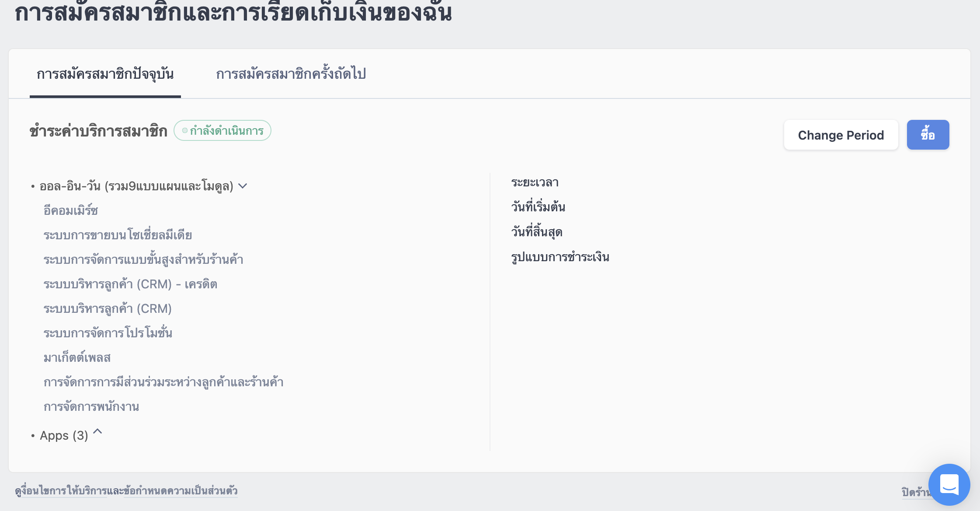The height and width of the screenshot is (511, 980).
Task: Open ข้อกำหนดความเป็นส่วนตัว link
Action: (181, 491)
